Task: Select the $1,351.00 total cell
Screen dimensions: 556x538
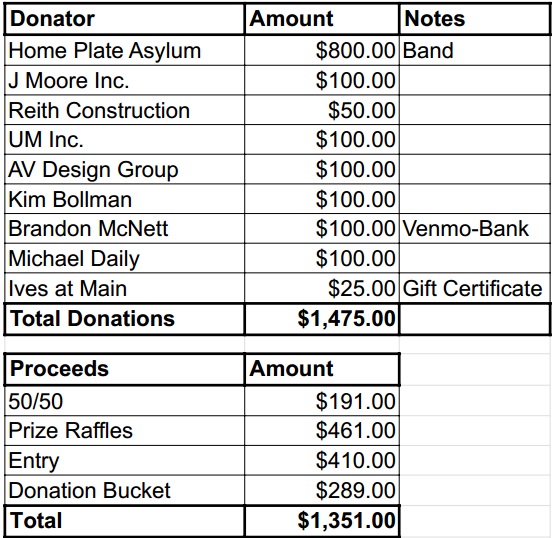Action: pos(322,521)
